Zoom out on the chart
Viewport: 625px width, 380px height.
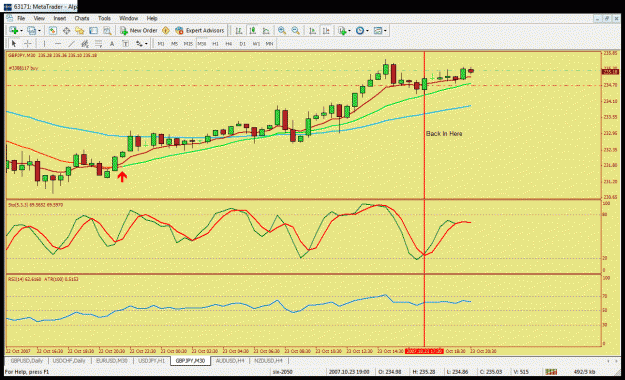pyautogui.click(x=295, y=31)
